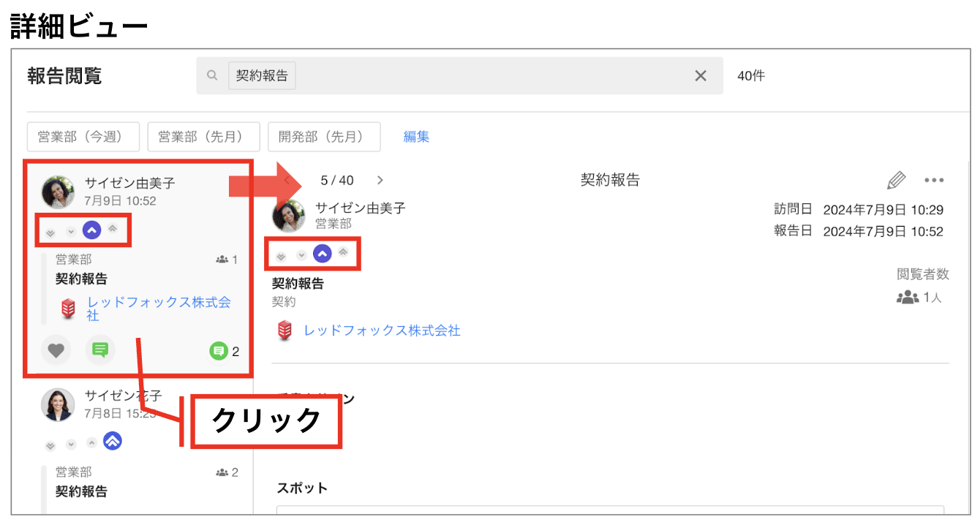Toggle the highlighted up rating in the detail view
Viewport: 980px width, 525px height.
(x=323, y=254)
